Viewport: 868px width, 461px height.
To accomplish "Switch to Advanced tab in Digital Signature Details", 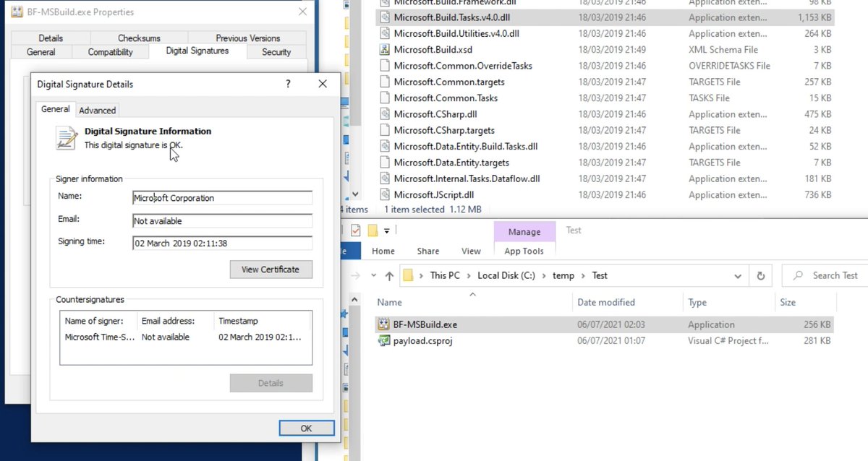I will [97, 111].
